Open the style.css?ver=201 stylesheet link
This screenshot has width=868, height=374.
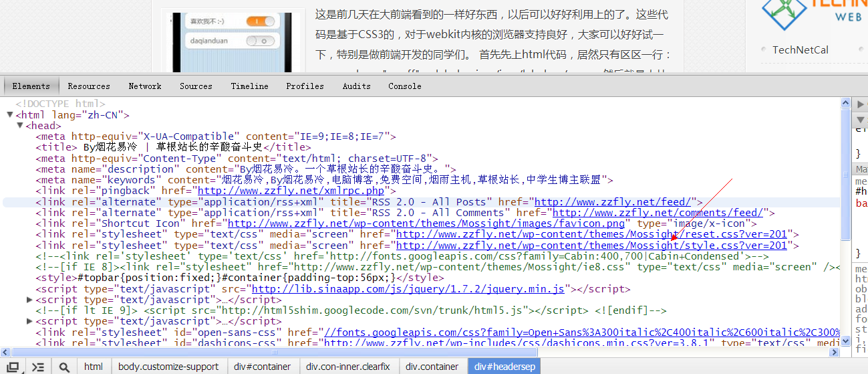(x=592, y=246)
